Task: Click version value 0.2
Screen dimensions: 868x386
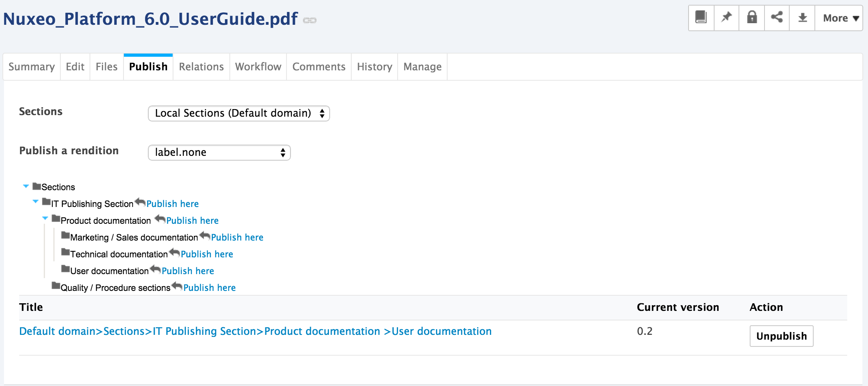Action: coord(645,331)
